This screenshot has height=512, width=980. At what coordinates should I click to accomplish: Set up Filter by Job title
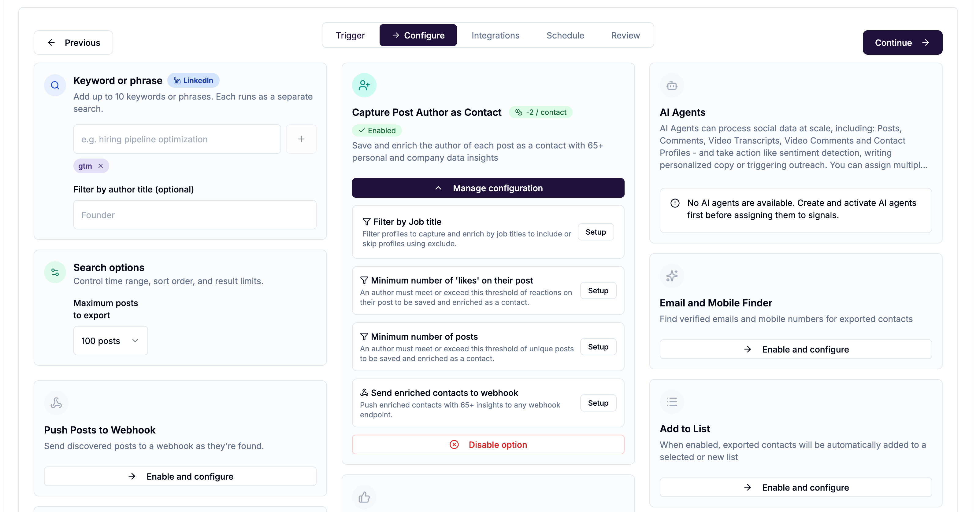pyautogui.click(x=596, y=232)
